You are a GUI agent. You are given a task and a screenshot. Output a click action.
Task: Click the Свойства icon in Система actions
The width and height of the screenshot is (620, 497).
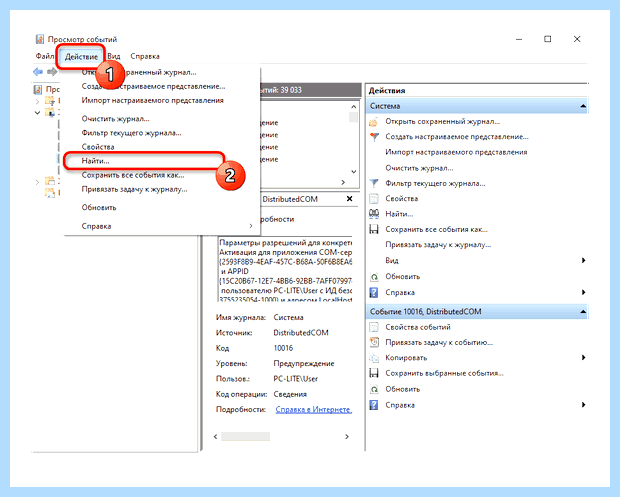pyautogui.click(x=374, y=198)
